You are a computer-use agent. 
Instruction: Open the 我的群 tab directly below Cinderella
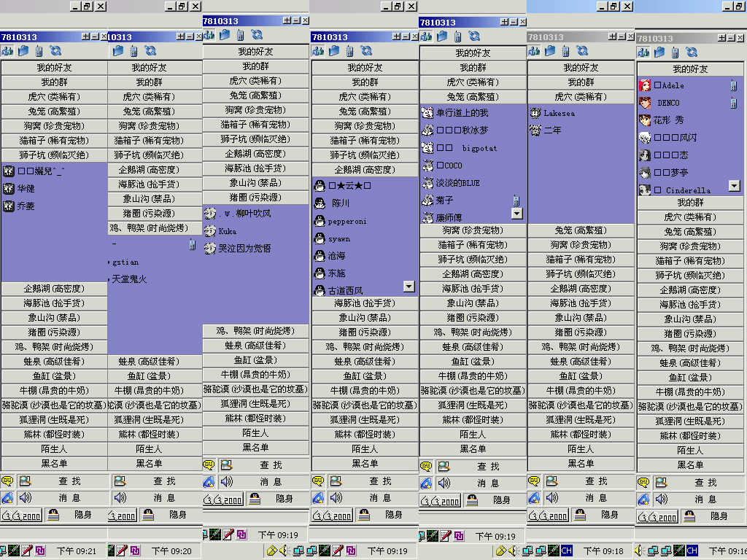[690, 203]
